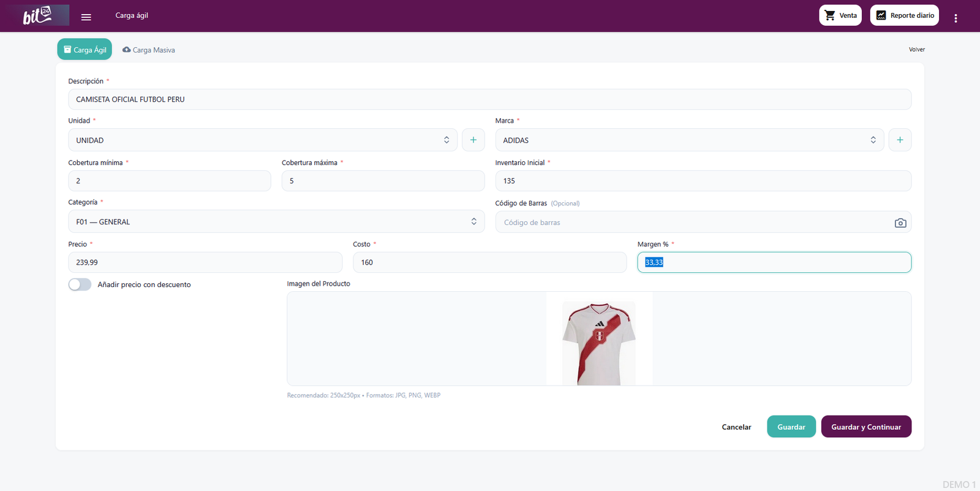
Task: Open the three-dot options menu
Action: pos(955,18)
